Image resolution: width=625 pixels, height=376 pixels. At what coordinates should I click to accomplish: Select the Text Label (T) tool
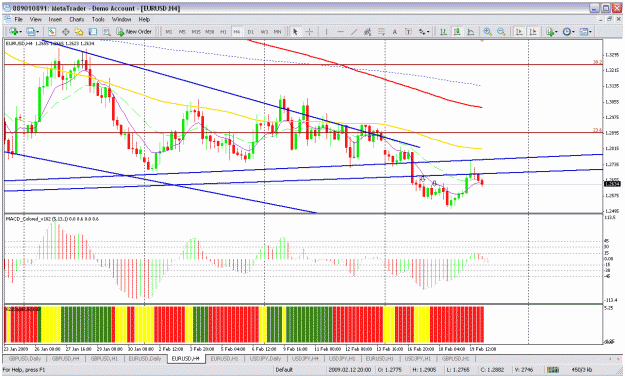(408, 31)
